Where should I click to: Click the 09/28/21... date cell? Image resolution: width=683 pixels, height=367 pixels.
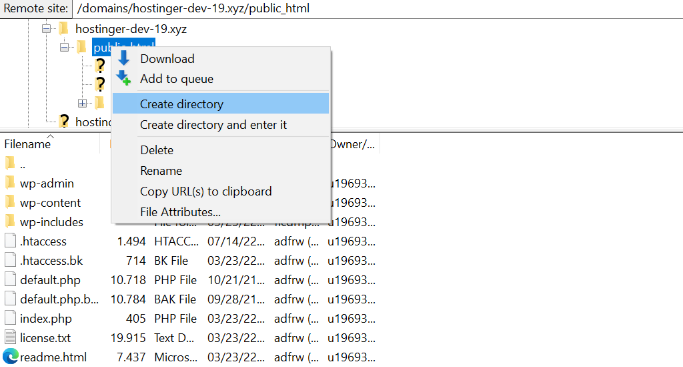(236, 299)
